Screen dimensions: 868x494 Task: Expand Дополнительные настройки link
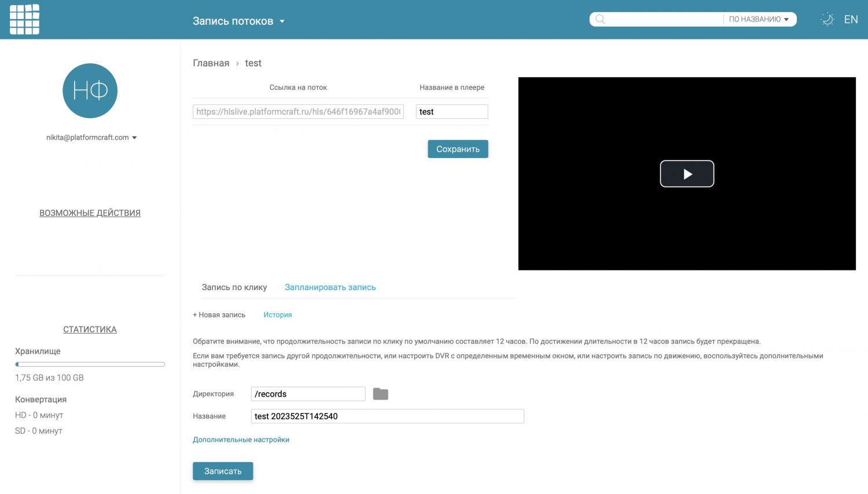241,440
